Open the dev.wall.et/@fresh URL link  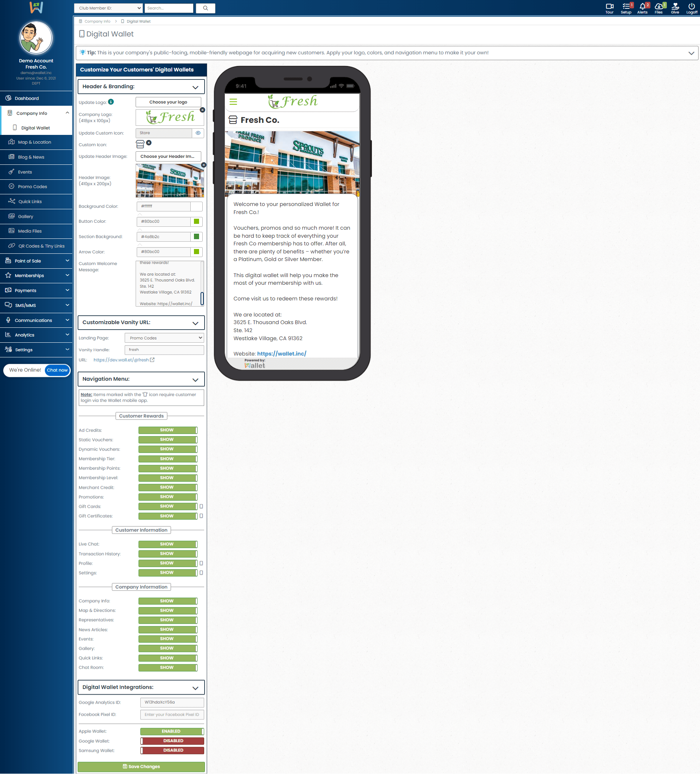[x=121, y=360]
